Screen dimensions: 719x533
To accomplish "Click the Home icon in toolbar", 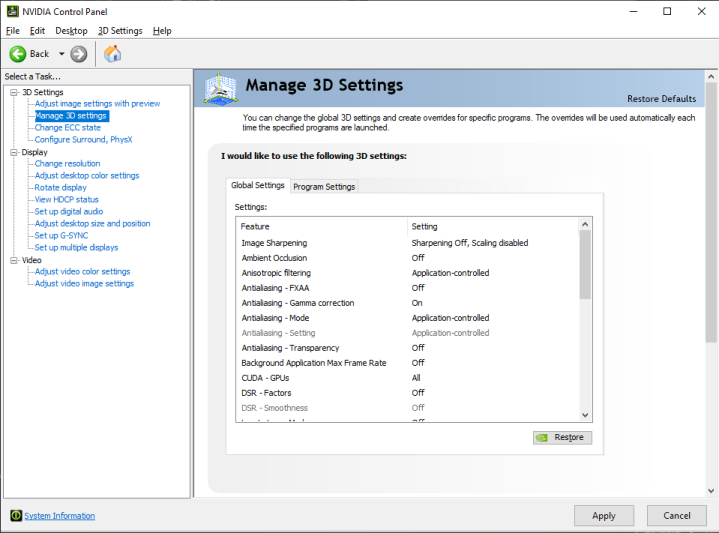I will coord(113,54).
